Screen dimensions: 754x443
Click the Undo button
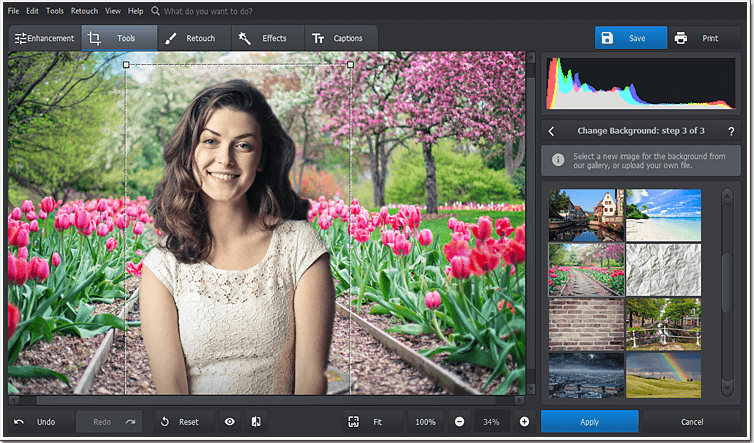41,422
